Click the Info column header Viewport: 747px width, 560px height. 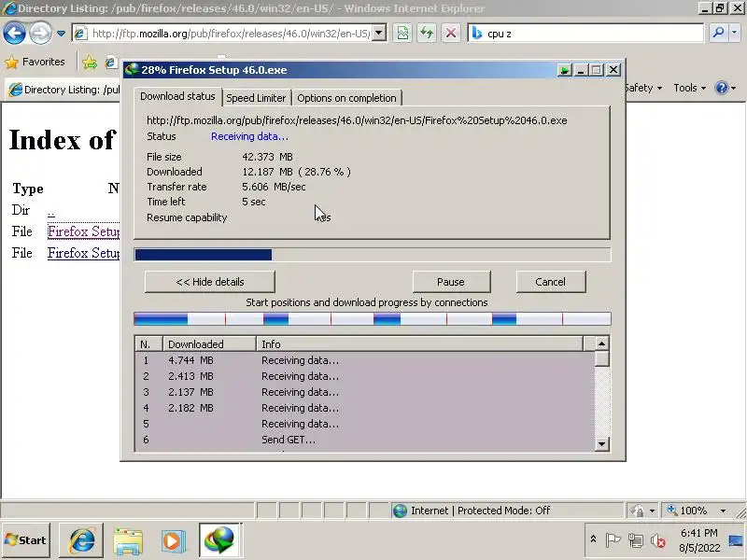tap(419, 344)
